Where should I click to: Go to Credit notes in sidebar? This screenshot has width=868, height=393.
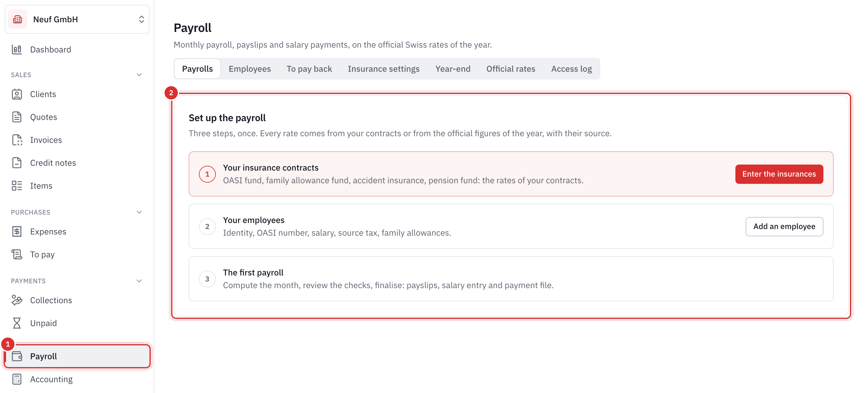[x=77, y=163]
